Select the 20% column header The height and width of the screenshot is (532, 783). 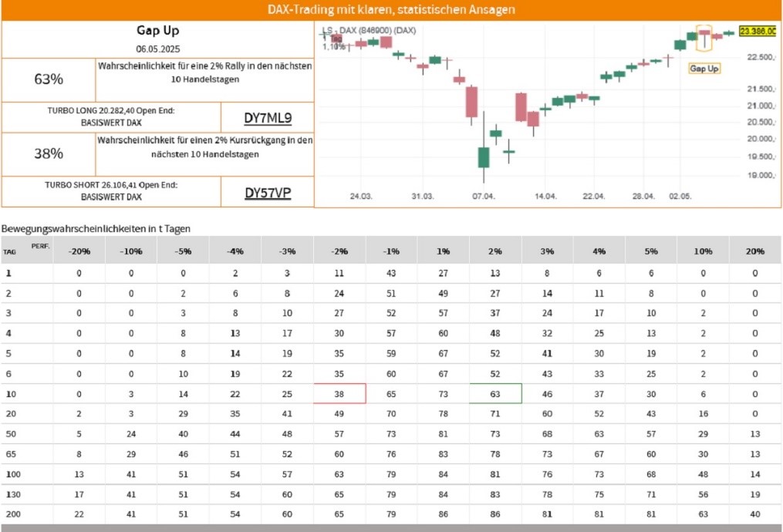click(x=755, y=251)
